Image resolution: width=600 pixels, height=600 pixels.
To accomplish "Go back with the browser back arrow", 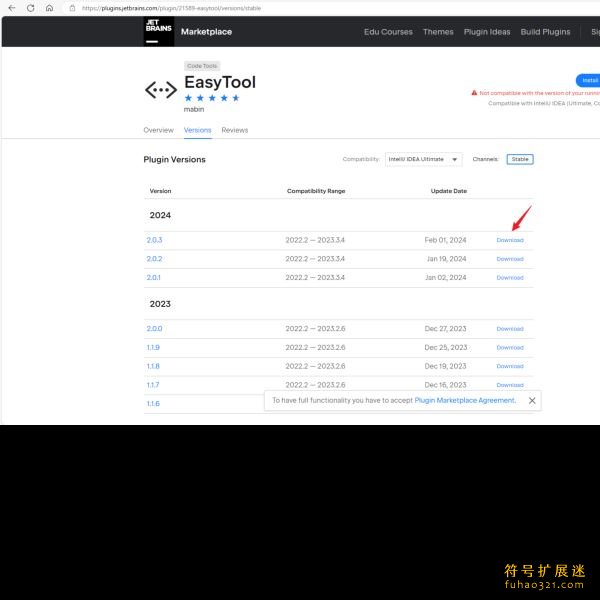I will [x=12, y=8].
